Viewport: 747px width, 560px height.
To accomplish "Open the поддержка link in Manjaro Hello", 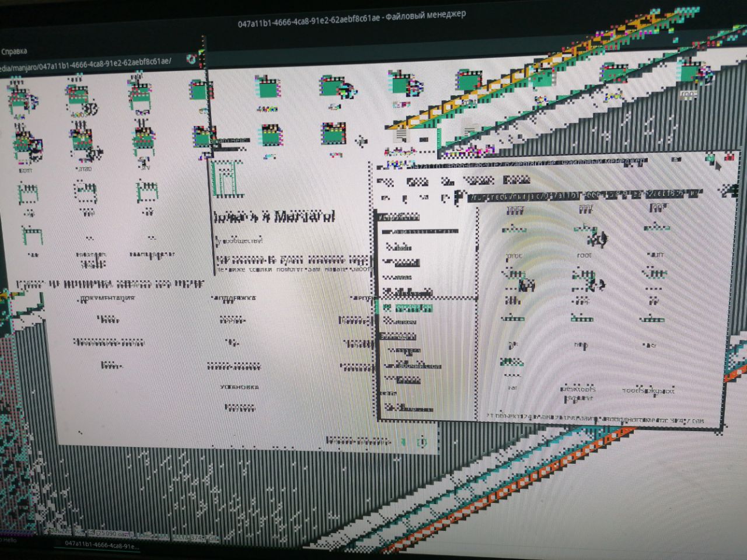I will [235, 298].
